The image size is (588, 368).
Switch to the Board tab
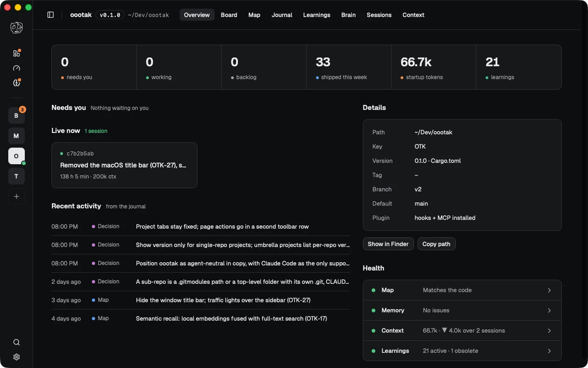(229, 15)
